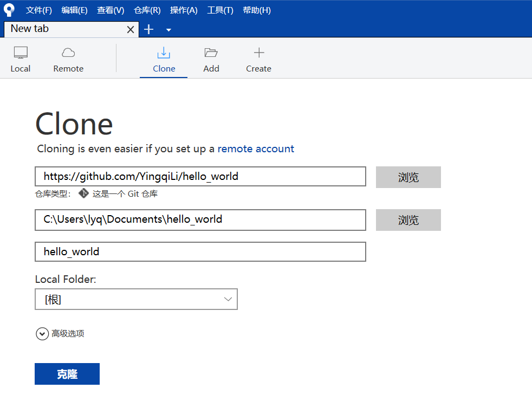Browse for the destination folder
This screenshot has width=532, height=401.
[x=408, y=220]
